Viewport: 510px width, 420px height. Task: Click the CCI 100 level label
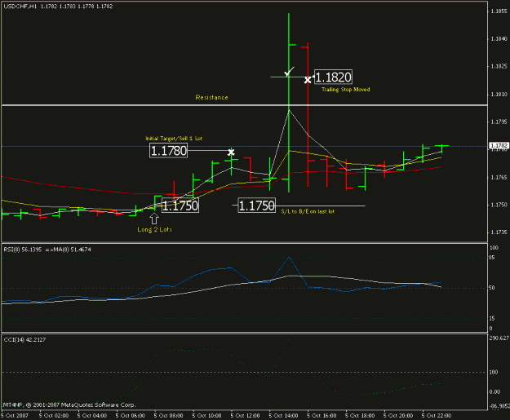pyautogui.click(x=494, y=373)
